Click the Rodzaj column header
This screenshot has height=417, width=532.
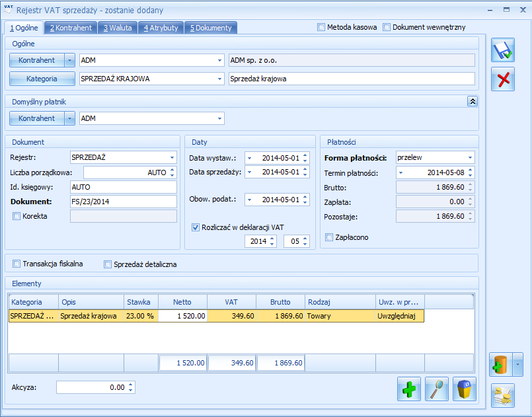tap(340, 302)
